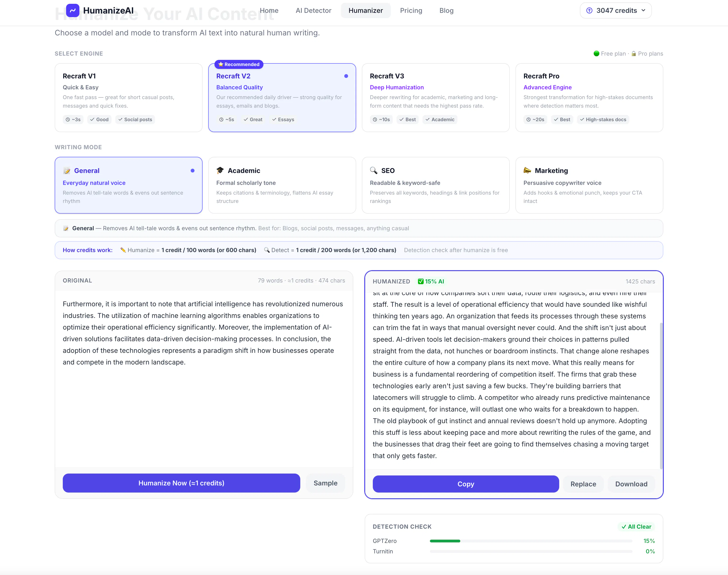Select General writing mode
This screenshot has height=575, width=728.
click(x=128, y=185)
